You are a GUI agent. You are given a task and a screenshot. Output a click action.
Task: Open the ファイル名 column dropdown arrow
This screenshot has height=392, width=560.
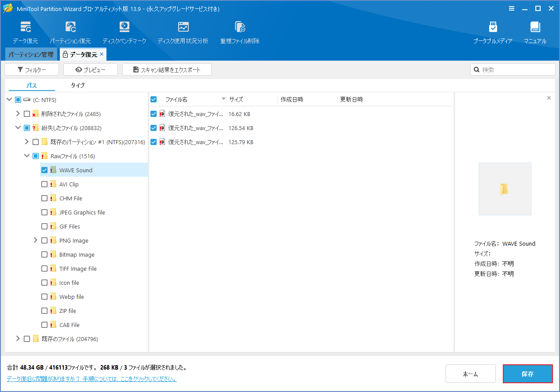coord(223,99)
